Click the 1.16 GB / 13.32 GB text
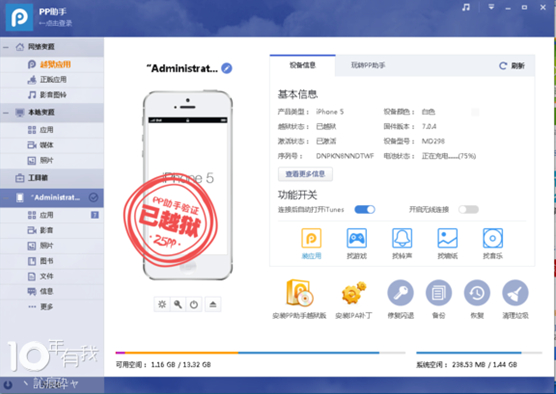556x394 pixels. pos(181,365)
